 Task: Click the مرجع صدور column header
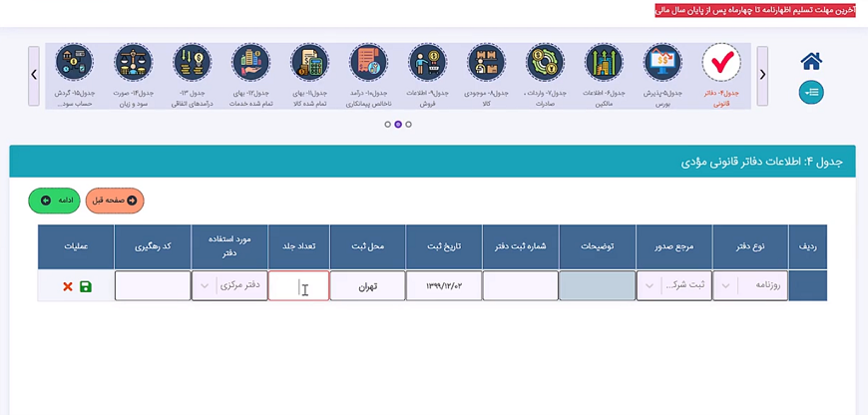pyautogui.click(x=674, y=246)
